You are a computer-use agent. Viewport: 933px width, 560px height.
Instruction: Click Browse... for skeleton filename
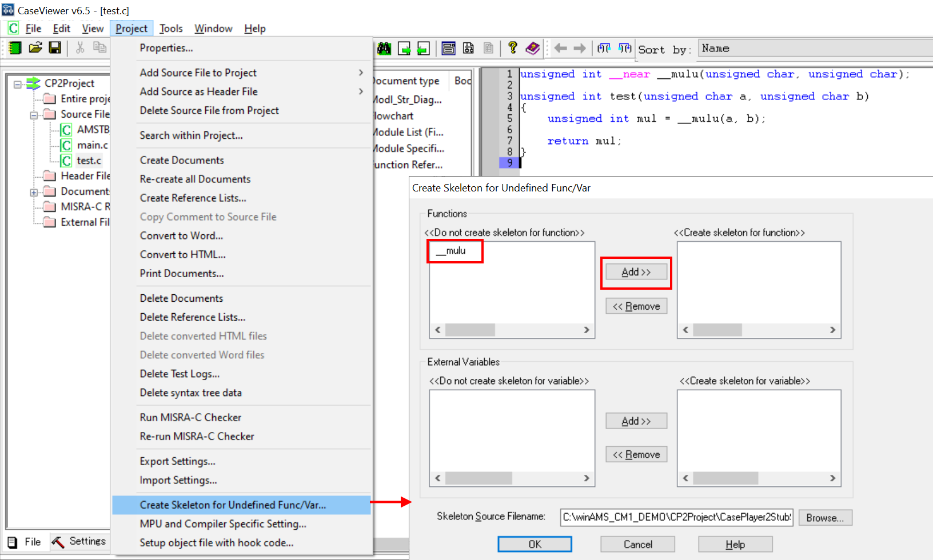pos(826,518)
